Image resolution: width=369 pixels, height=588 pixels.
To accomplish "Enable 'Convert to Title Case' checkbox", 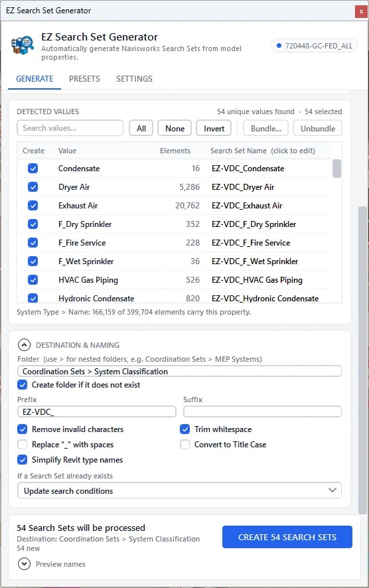I will coord(185,445).
